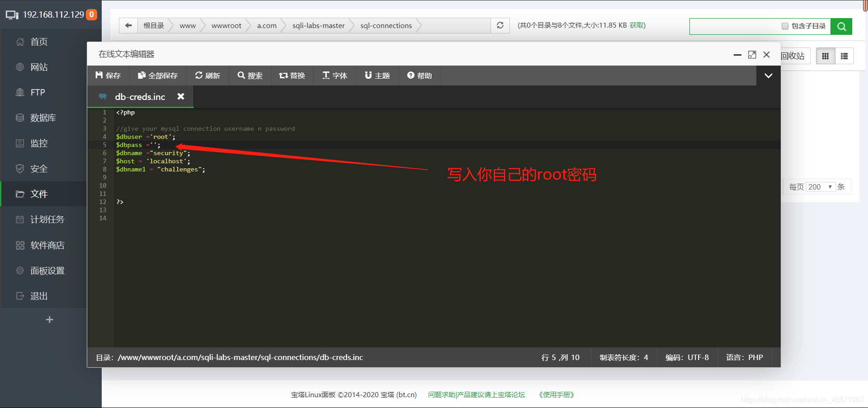The height and width of the screenshot is (408, 868).
Task: Click the 语言: PHP status item
Action: (745, 357)
